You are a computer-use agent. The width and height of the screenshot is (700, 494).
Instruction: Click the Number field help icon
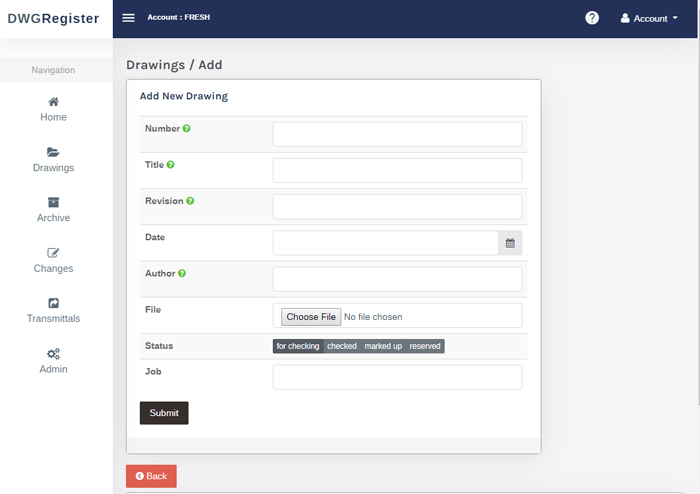click(187, 129)
